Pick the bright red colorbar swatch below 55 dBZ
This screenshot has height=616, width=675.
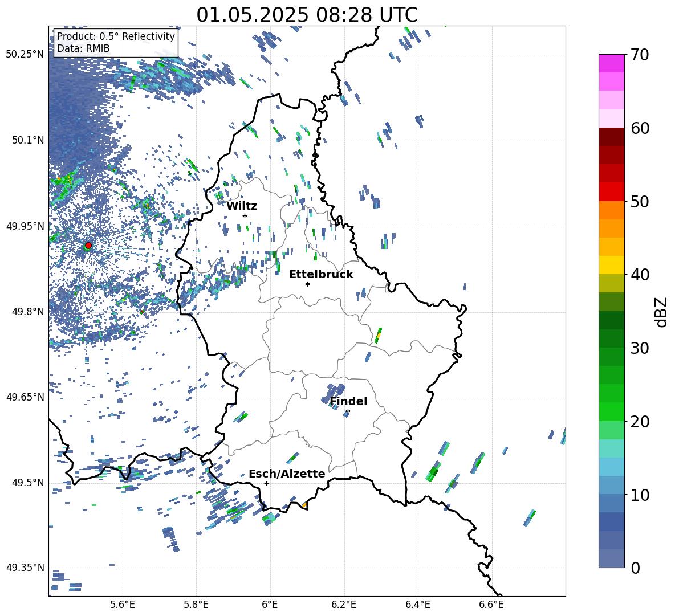[611, 192]
